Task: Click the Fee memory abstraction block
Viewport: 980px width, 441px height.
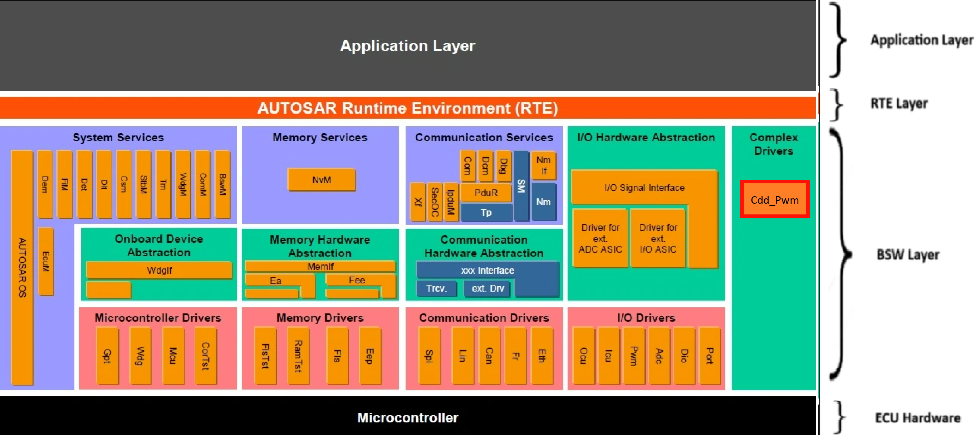Action: point(357,280)
